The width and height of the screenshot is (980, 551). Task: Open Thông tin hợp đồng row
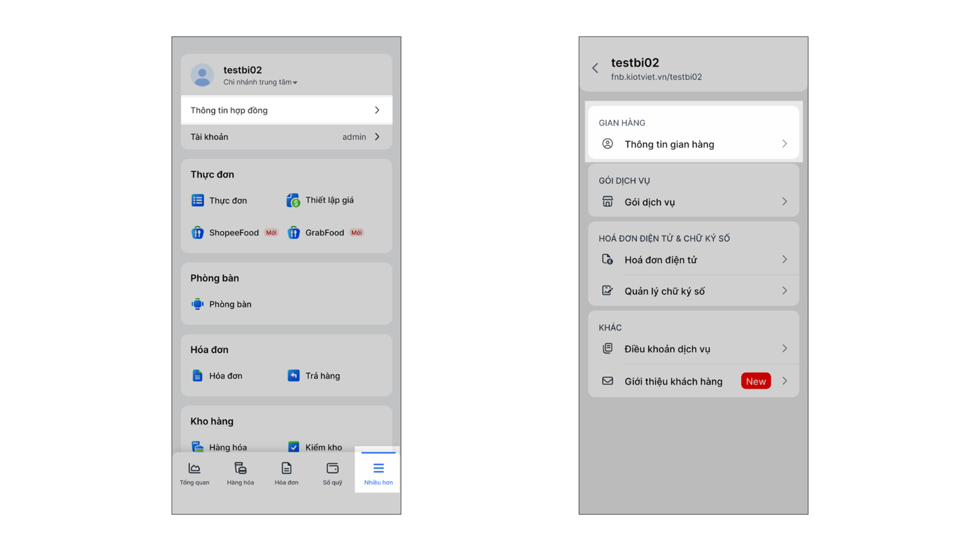(x=286, y=110)
